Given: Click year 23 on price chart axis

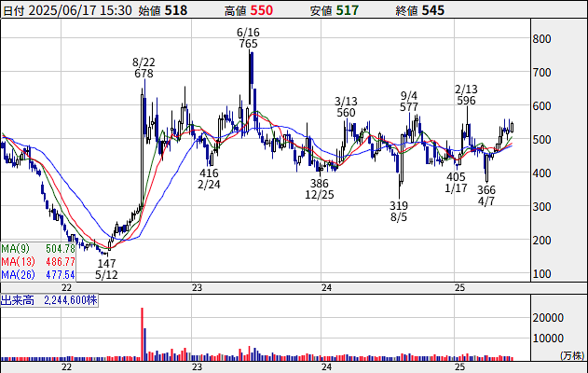Looking at the screenshot, I should (x=197, y=288).
